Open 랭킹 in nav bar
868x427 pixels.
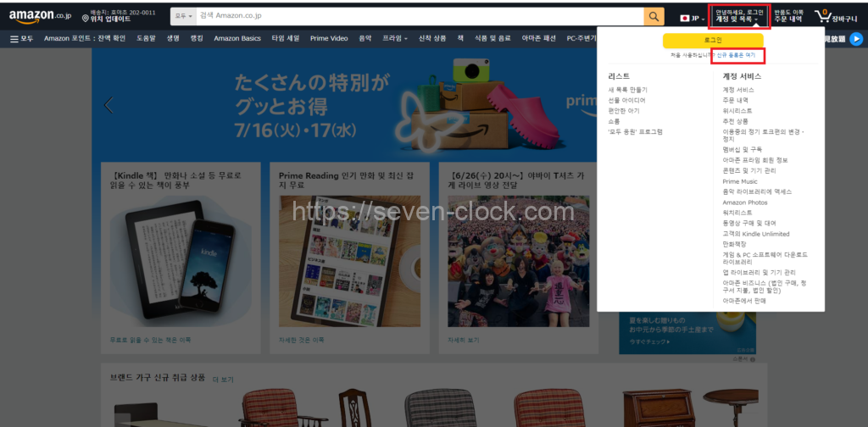coord(197,39)
